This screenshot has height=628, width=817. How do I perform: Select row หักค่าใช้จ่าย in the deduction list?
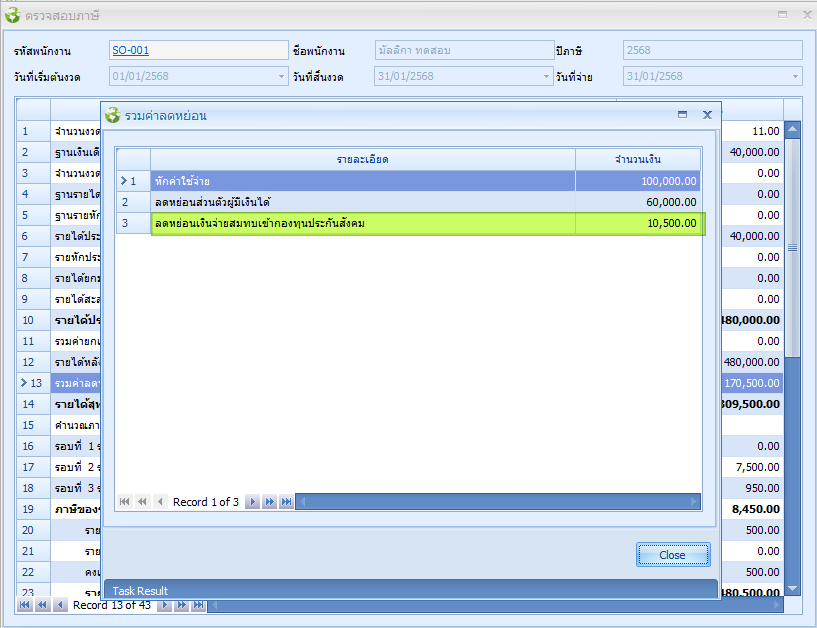(362, 181)
